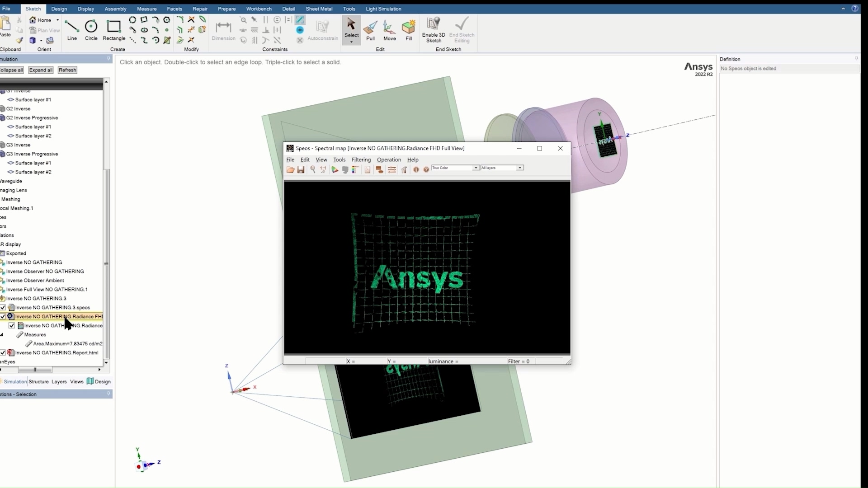
Task: Open the Filtering menu in the Speos window
Action: (x=361, y=160)
